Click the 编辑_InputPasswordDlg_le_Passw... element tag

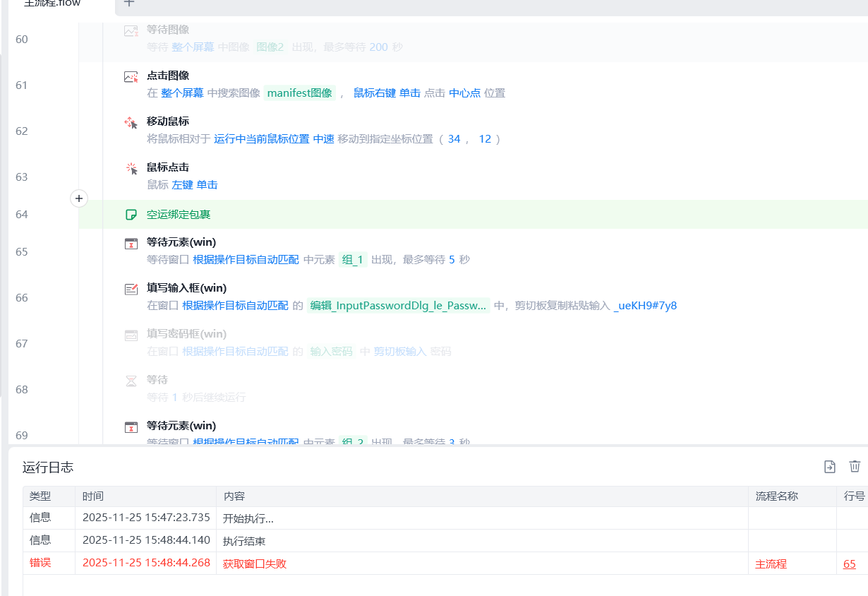pyautogui.click(x=399, y=306)
